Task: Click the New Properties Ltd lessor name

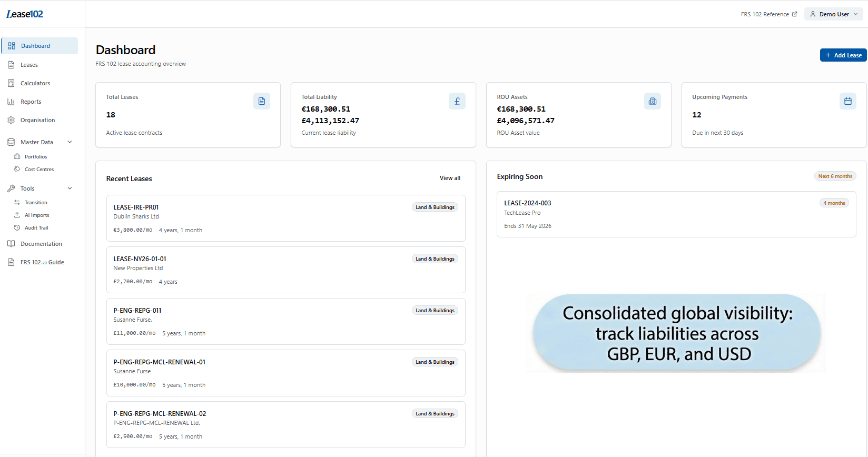Action: pyautogui.click(x=138, y=268)
